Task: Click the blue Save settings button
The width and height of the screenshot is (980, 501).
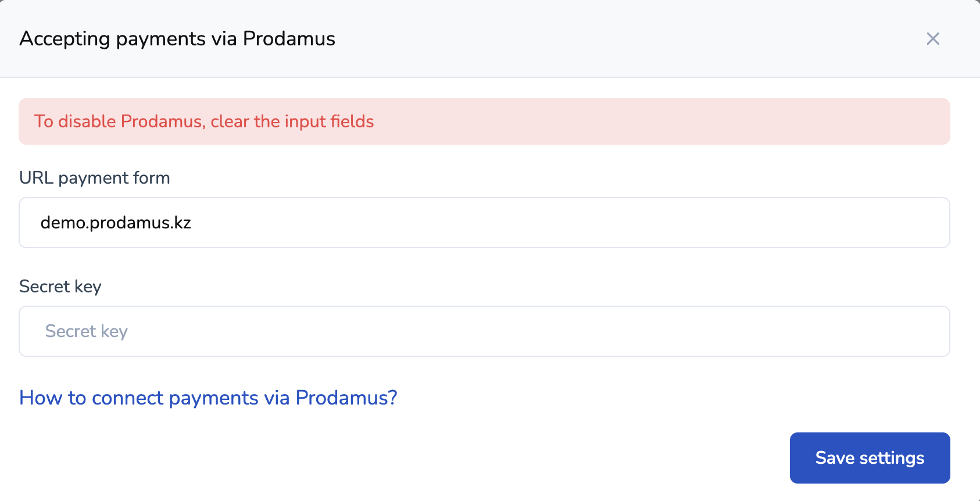Action: tap(870, 458)
